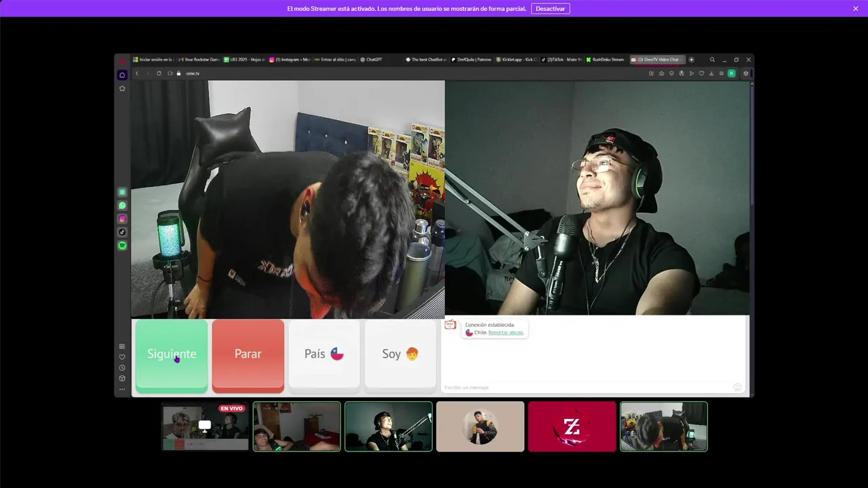This screenshot has width=868, height=488.
Task: Open the EN VIVO stream thumbnail
Action: tap(205, 426)
